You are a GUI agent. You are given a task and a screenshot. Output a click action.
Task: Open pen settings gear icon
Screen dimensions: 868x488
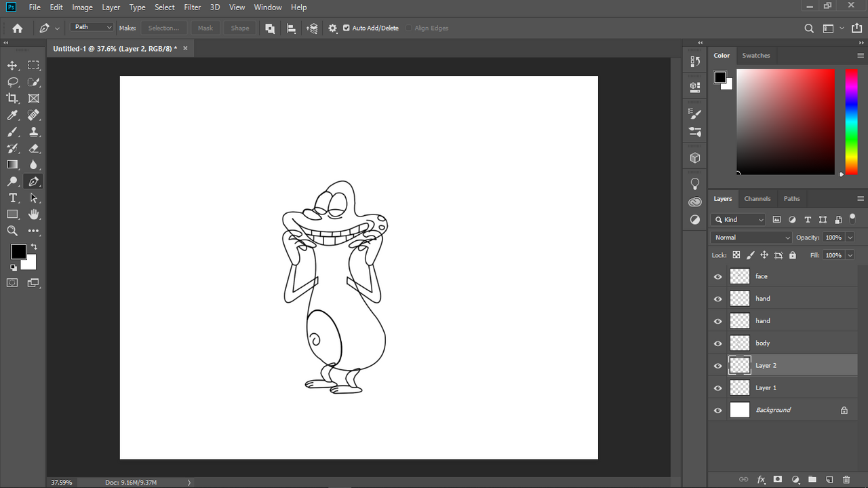click(x=332, y=28)
